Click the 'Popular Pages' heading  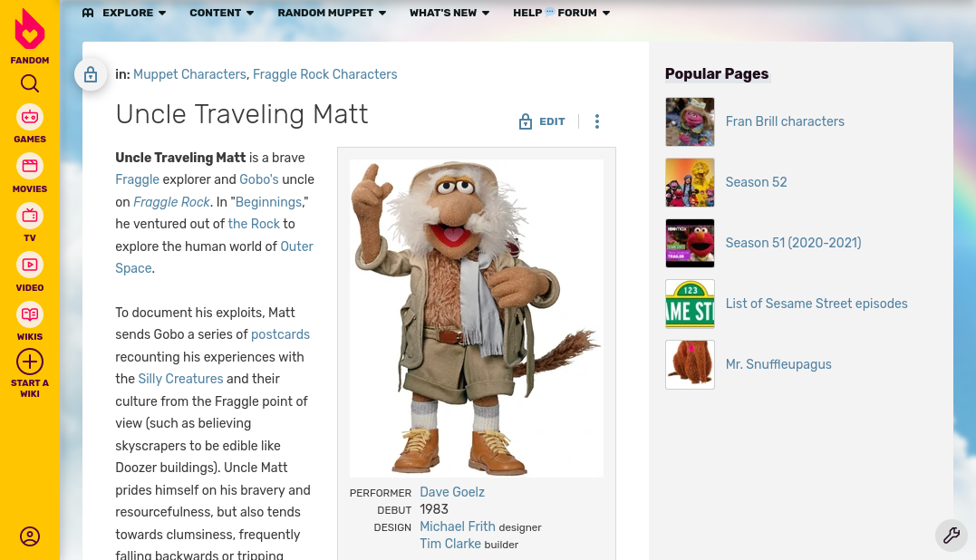[x=717, y=74]
